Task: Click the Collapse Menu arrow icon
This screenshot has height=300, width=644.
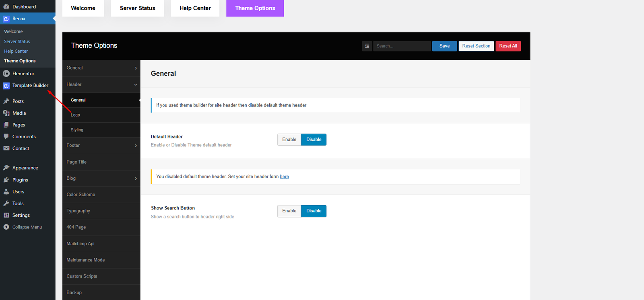Action: 6,227
